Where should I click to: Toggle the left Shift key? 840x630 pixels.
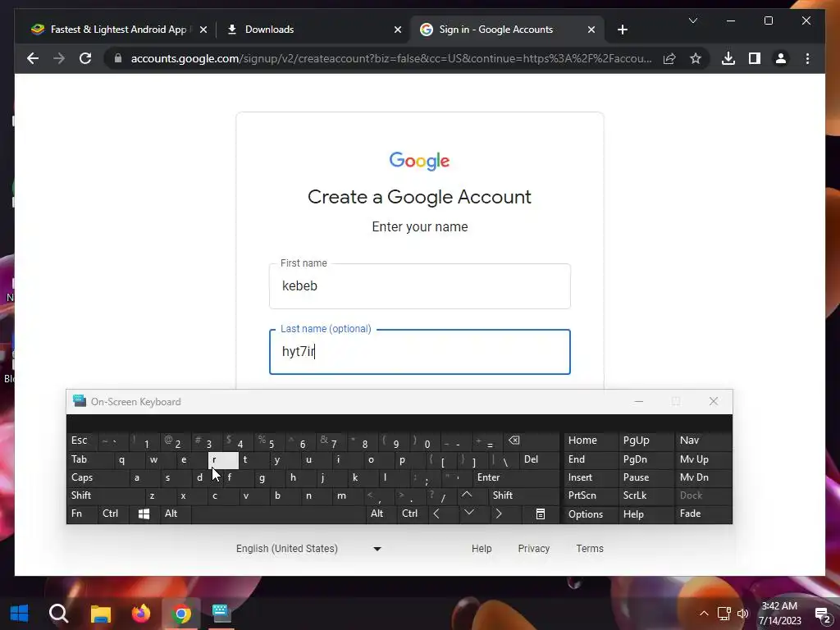(106, 495)
